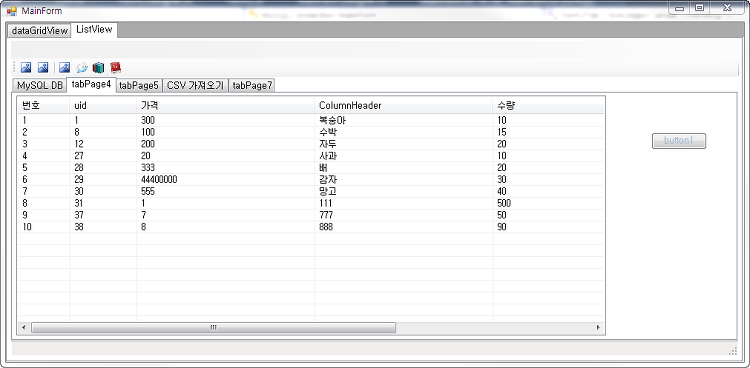Click row number 6 in 번호 column
Image resolution: width=750 pixels, height=368 pixels.
(24, 180)
